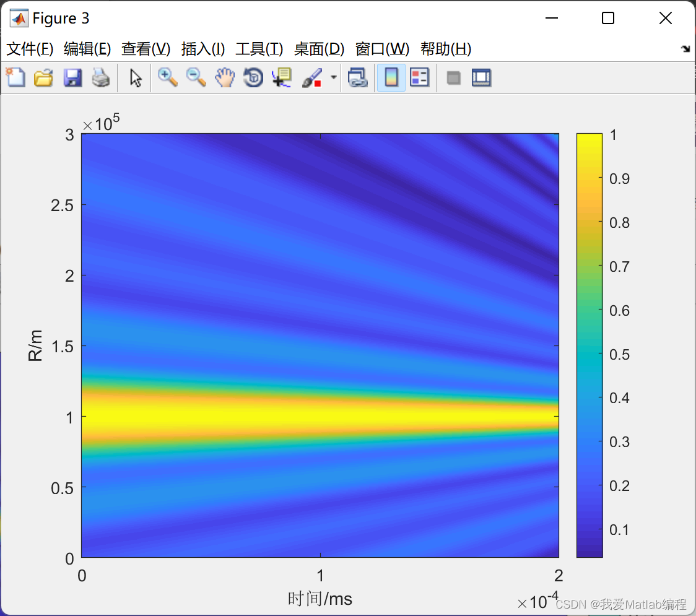696x616 pixels.
Task: Toggle the Insert Colorbar button
Action: 391,77
